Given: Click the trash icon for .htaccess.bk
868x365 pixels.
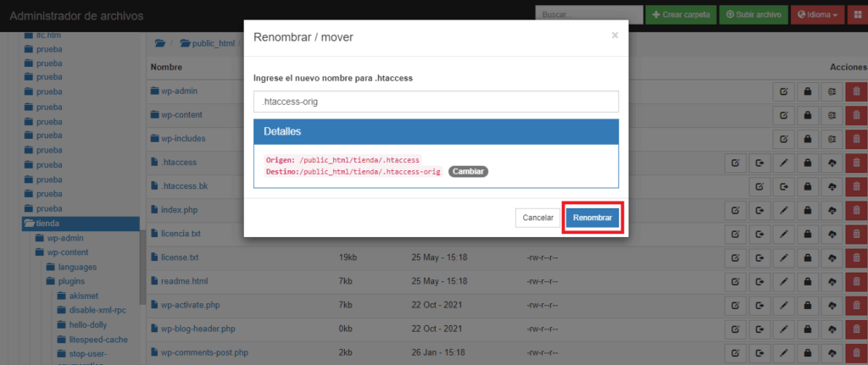Looking at the screenshot, I should (857, 186).
